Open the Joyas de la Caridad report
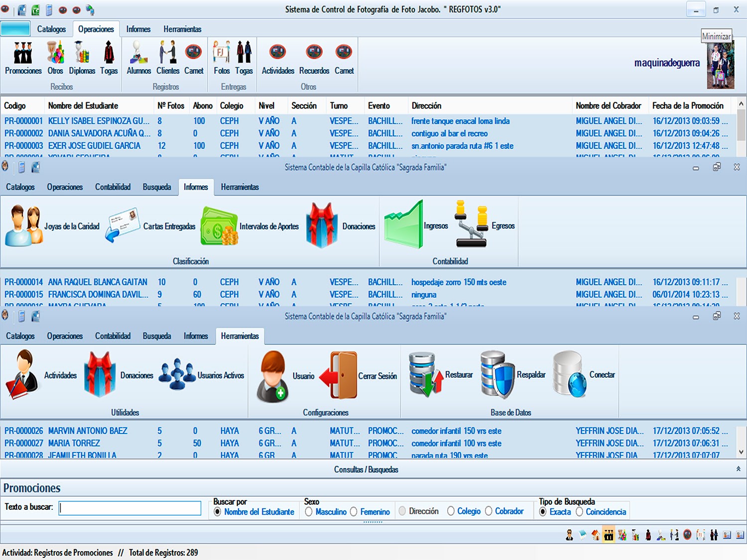 click(23, 225)
